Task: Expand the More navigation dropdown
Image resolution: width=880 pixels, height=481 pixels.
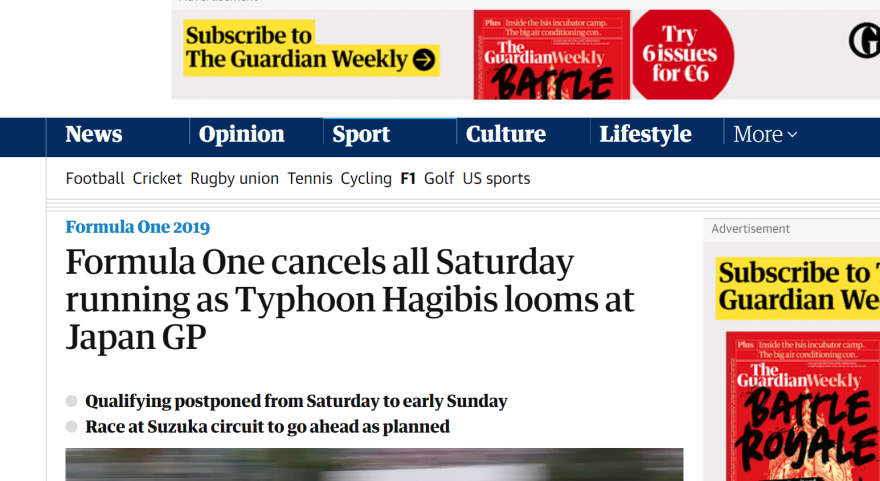Action: coord(765,134)
